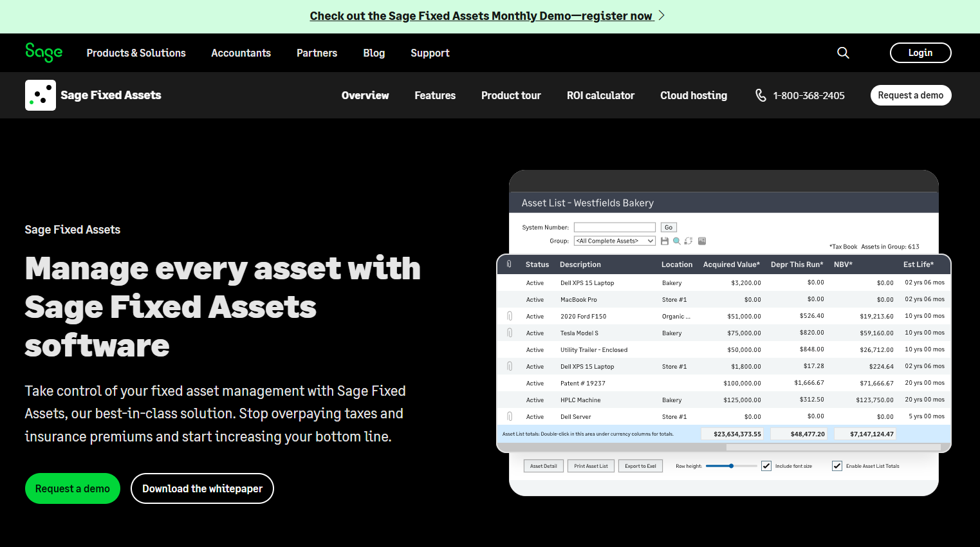The height and width of the screenshot is (547, 980).
Task: Open the Monthly Demo registration link
Action: tap(482, 15)
